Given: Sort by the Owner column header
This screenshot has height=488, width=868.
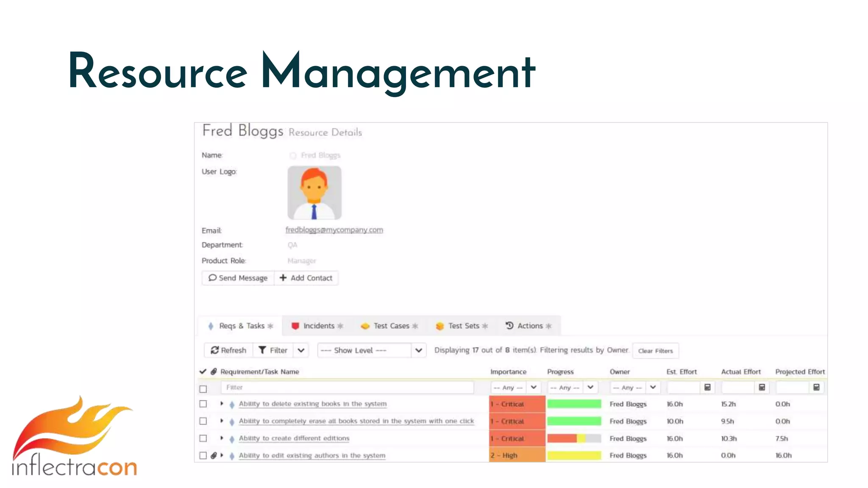Looking at the screenshot, I should (620, 372).
